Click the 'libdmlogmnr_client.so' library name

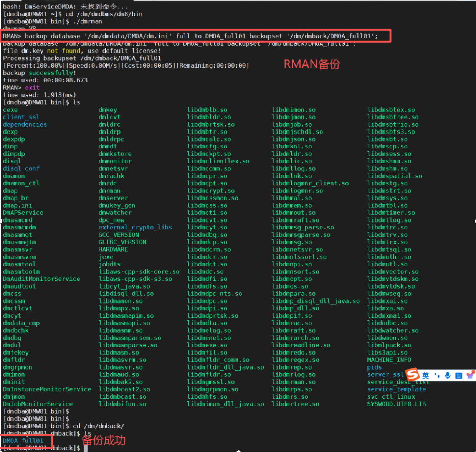(x=310, y=183)
